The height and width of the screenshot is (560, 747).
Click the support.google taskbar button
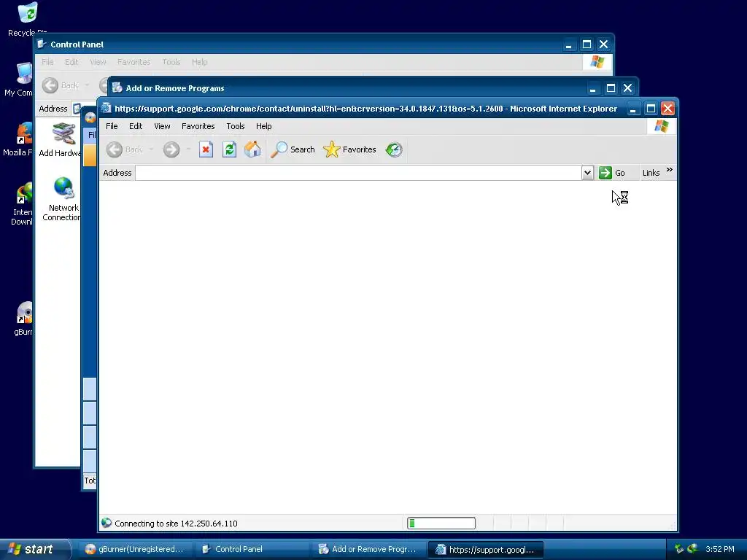coord(485,549)
